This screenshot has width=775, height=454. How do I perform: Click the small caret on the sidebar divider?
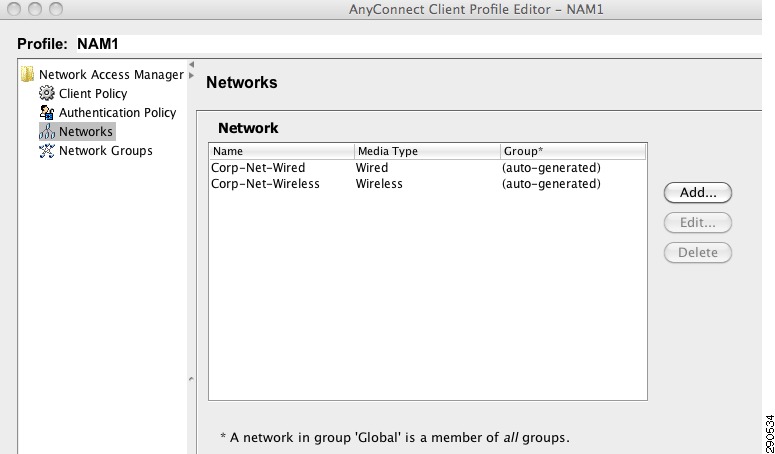click(191, 379)
